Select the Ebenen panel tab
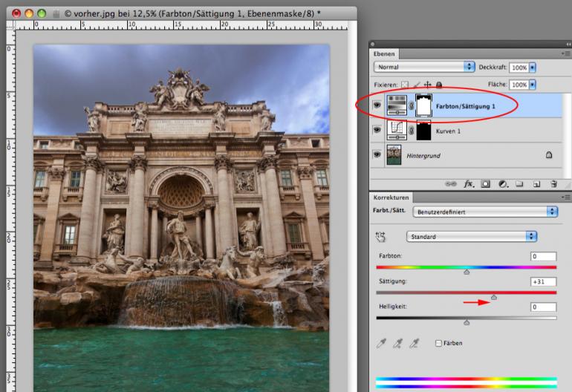Image resolution: width=572 pixels, height=392 pixels. [386, 53]
